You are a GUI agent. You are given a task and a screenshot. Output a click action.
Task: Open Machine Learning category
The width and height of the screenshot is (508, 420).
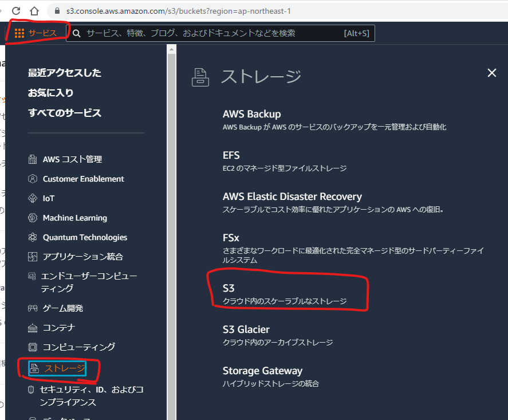point(75,218)
